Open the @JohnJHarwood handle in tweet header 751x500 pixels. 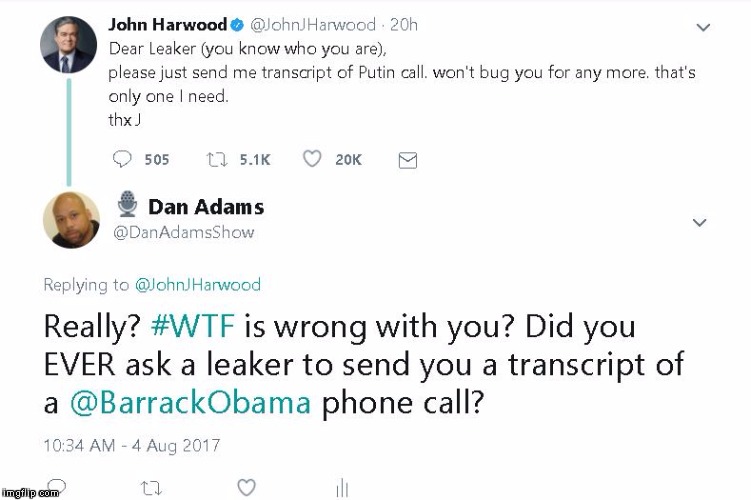(313, 24)
